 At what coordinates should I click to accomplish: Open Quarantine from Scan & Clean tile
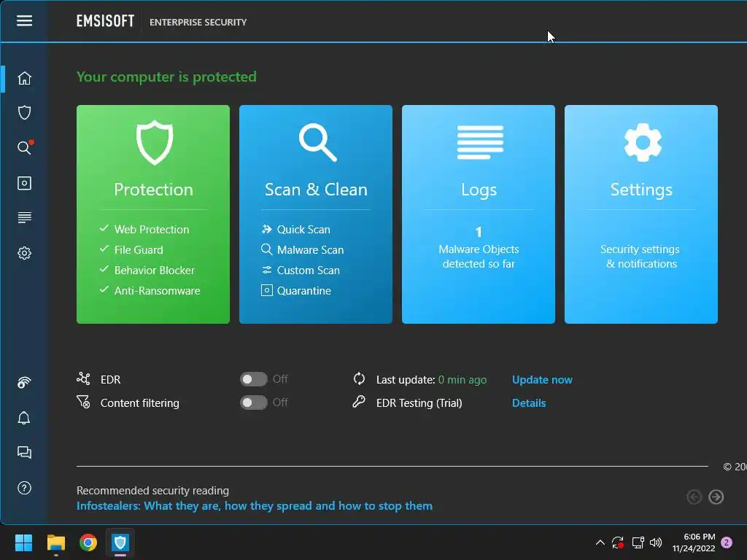pyautogui.click(x=303, y=291)
